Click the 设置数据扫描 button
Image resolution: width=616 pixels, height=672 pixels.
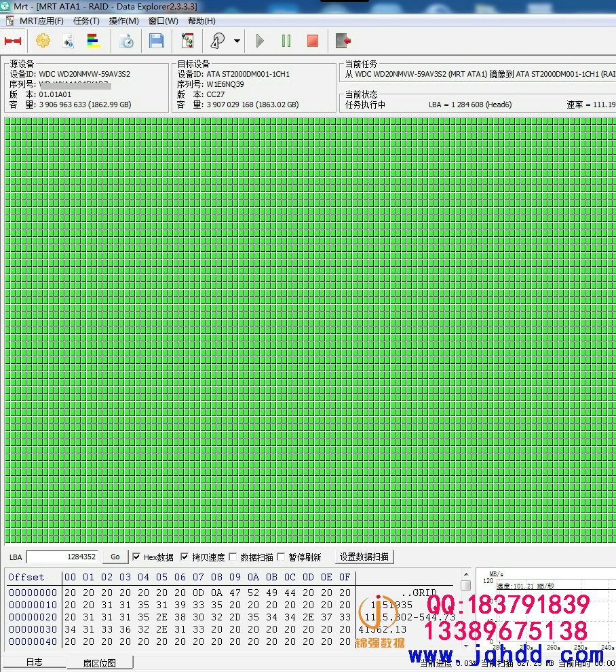[364, 557]
